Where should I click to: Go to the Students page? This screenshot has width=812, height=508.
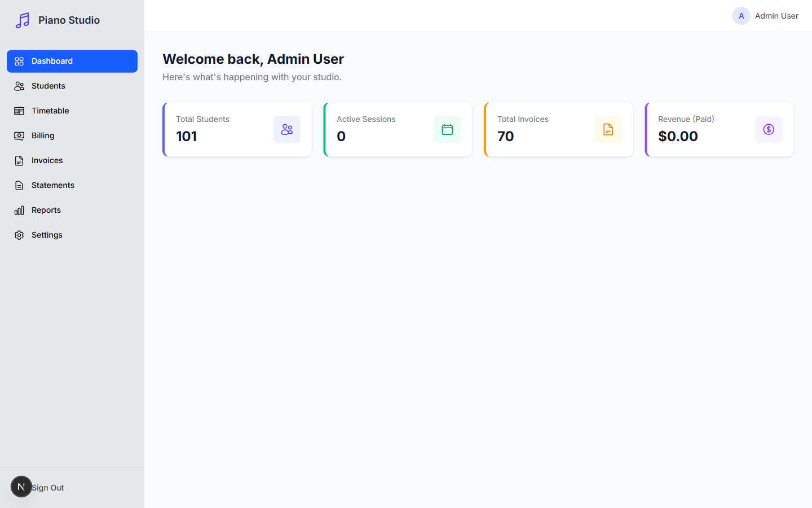72,86
